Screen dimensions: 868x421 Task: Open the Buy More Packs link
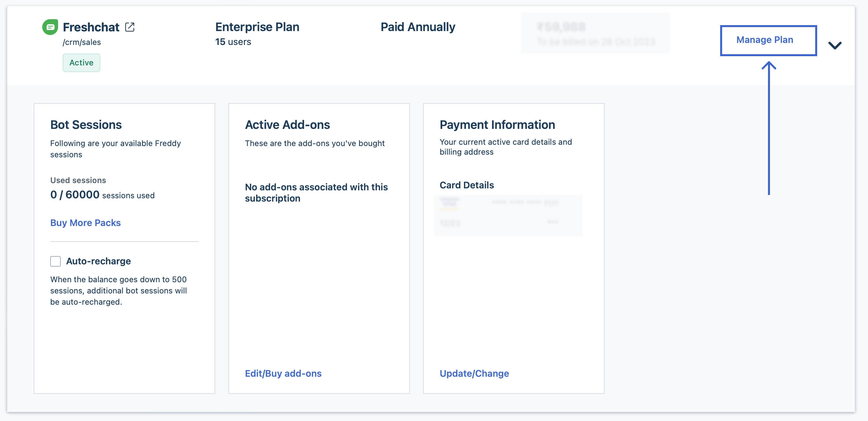85,223
